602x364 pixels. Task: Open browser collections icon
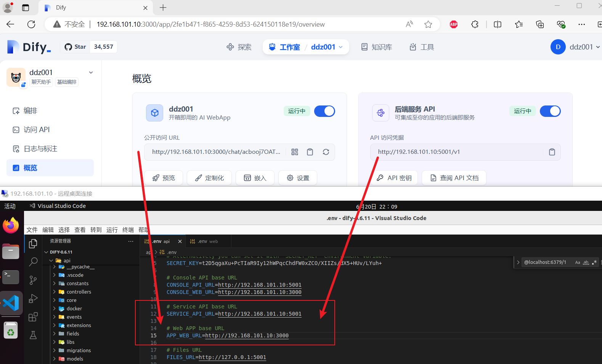[x=540, y=24]
